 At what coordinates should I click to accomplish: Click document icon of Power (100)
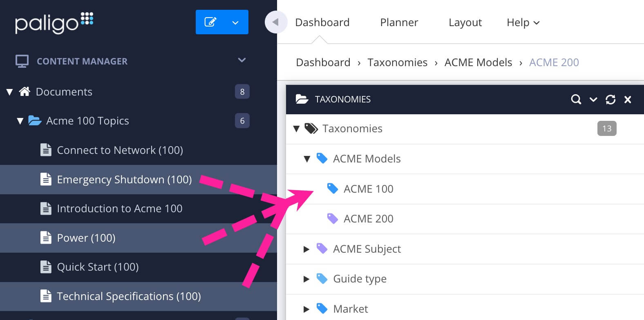[46, 238]
